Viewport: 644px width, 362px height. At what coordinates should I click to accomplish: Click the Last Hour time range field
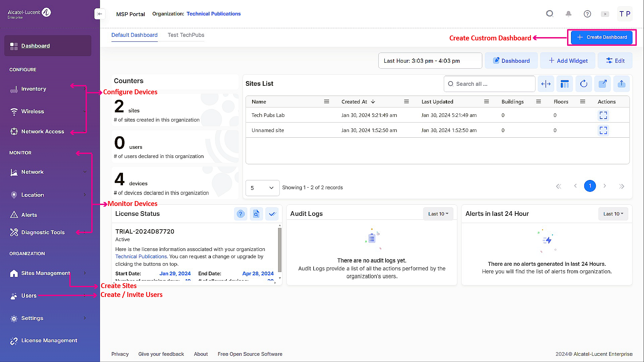click(x=430, y=61)
